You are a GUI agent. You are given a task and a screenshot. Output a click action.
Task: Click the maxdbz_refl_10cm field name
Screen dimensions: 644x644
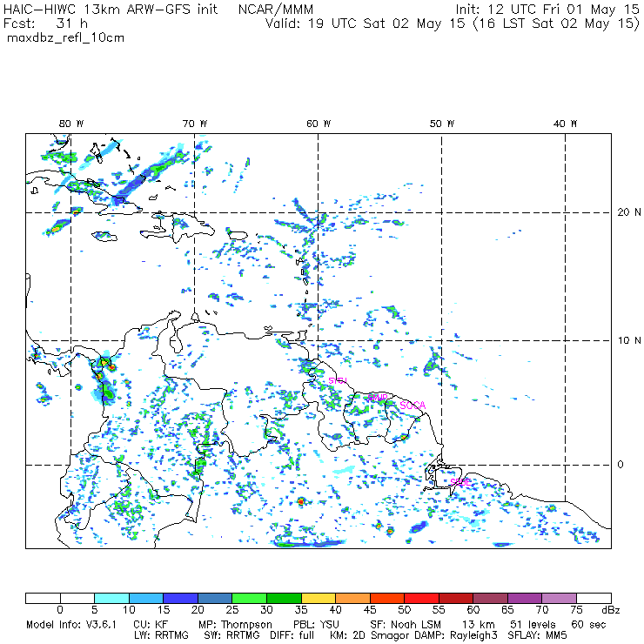[x=66, y=38]
